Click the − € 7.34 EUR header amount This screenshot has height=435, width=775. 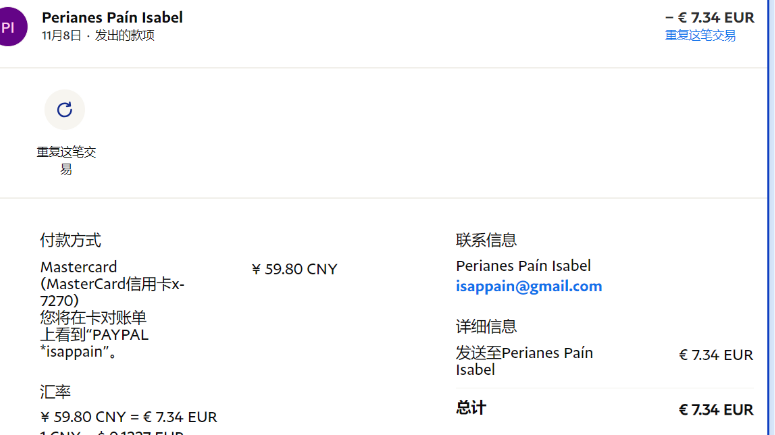pyautogui.click(x=710, y=17)
